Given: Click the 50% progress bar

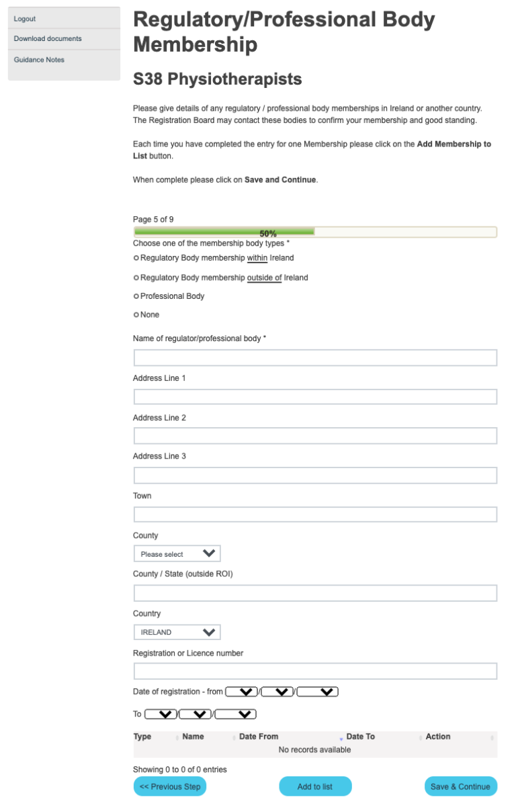Looking at the screenshot, I should coord(314,232).
